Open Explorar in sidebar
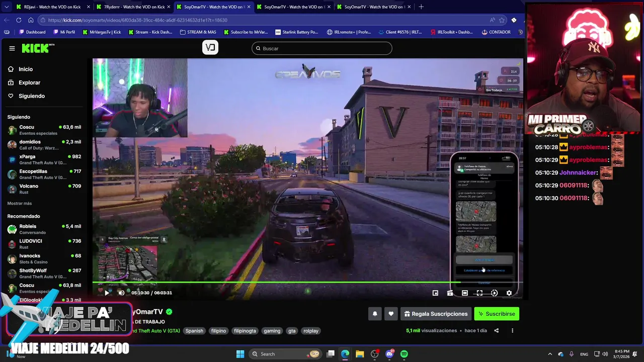The image size is (644, 362). pos(29,82)
